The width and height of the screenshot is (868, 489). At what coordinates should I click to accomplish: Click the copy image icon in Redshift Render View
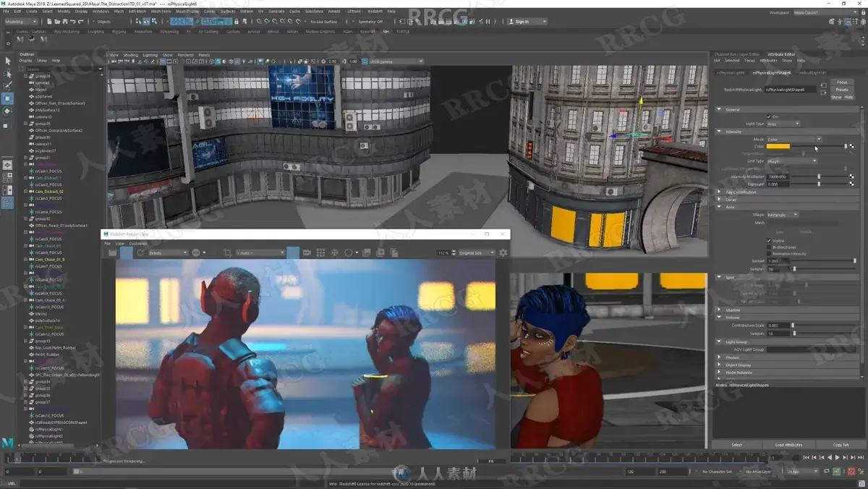click(394, 253)
